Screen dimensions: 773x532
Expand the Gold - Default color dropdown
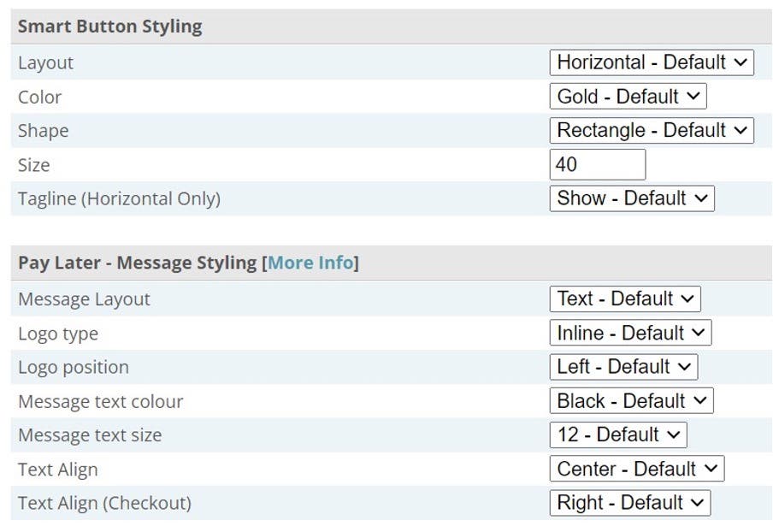628,97
